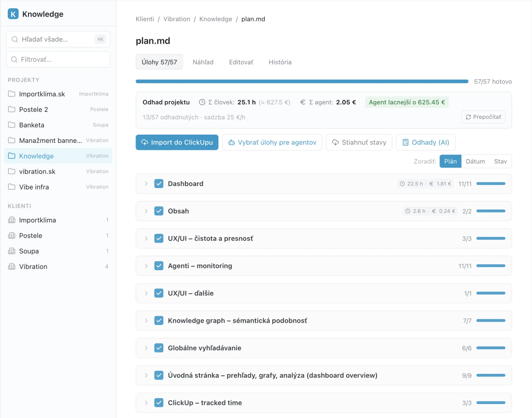
Task: Click the cloud download icon in Stiahnuť stavy
Action: point(336,142)
